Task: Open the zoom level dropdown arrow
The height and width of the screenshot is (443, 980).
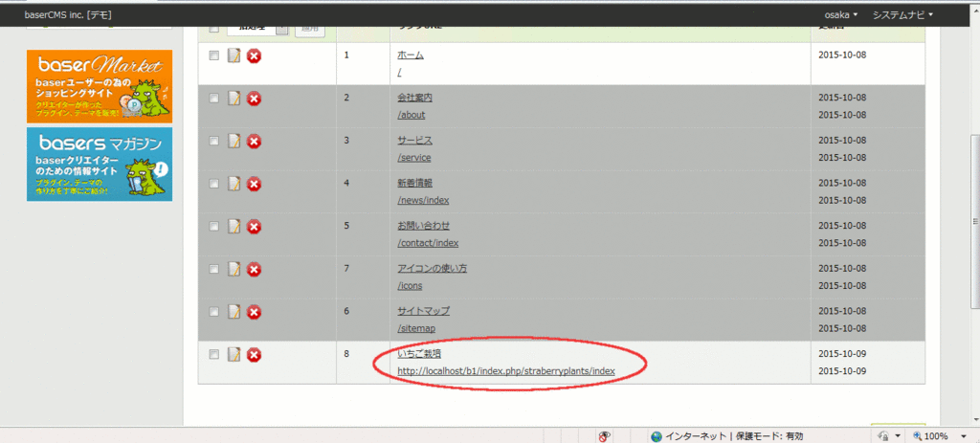Action: [963, 436]
